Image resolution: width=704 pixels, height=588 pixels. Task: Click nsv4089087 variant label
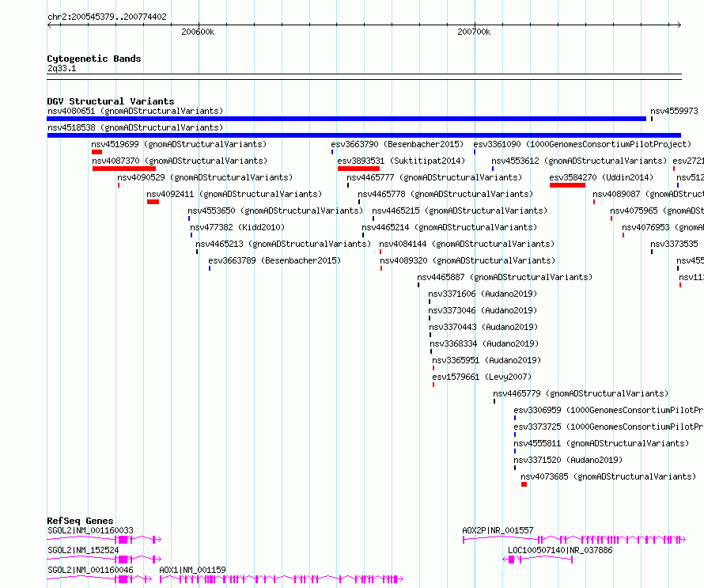click(649, 194)
